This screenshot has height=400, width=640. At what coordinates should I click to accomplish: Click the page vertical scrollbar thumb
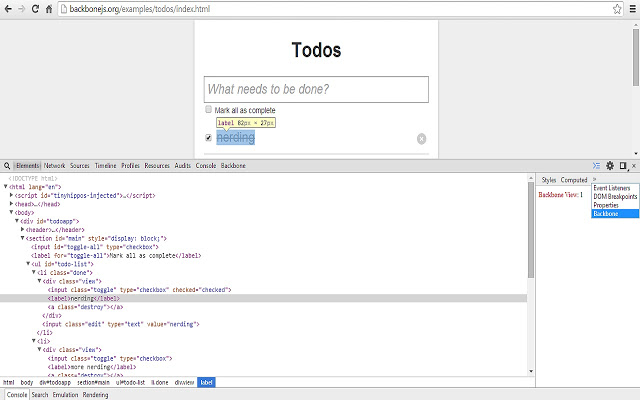(x=636, y=57)
